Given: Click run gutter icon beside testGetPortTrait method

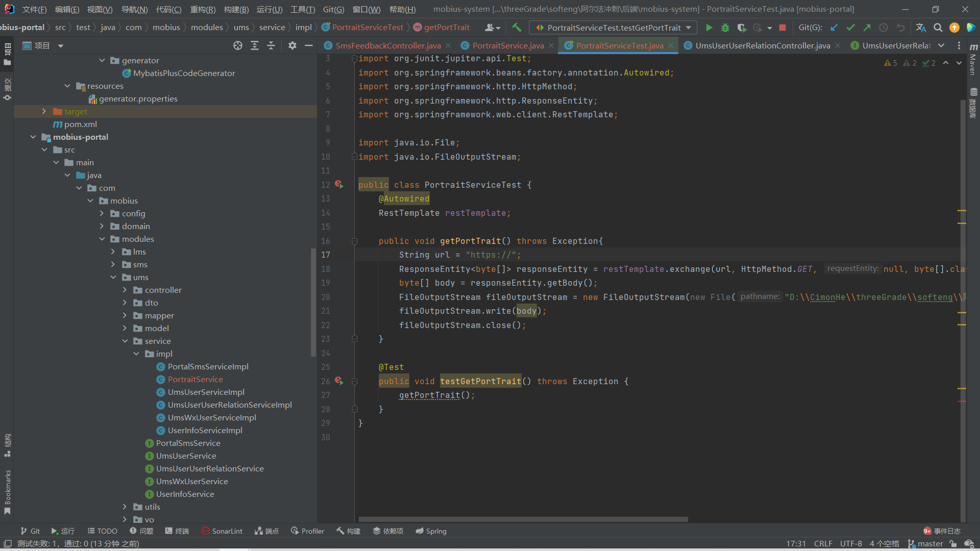Looking at the screenshot, I should coord(339,381).
